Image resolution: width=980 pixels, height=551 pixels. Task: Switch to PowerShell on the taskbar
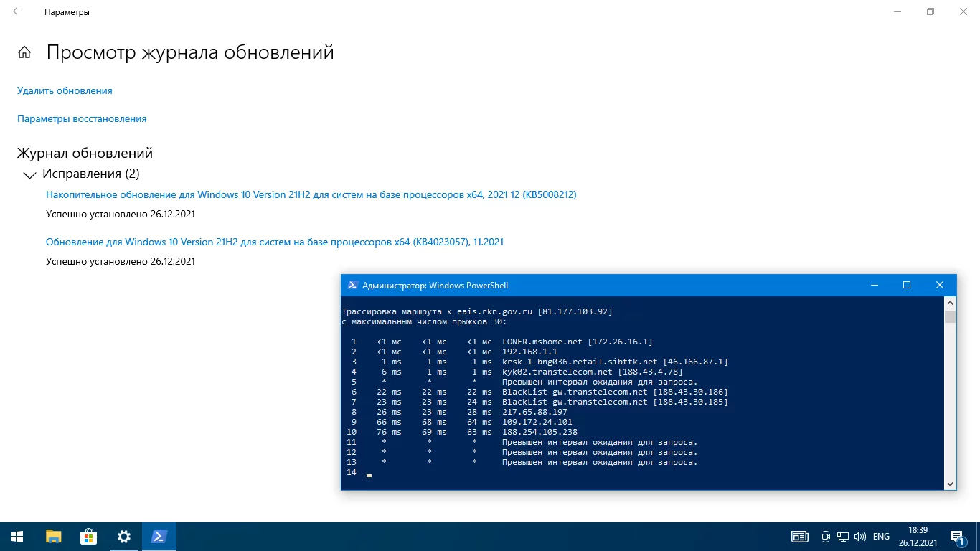click(x=159, y=537)
